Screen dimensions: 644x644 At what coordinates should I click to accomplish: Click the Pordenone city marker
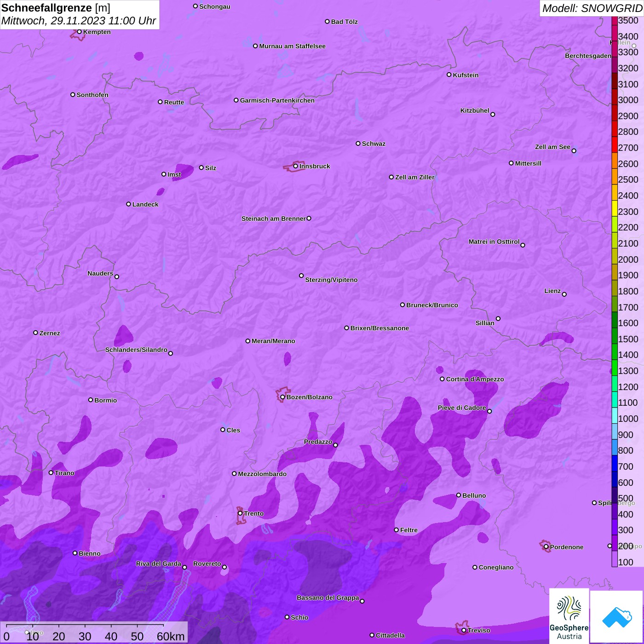coord(546,547)
